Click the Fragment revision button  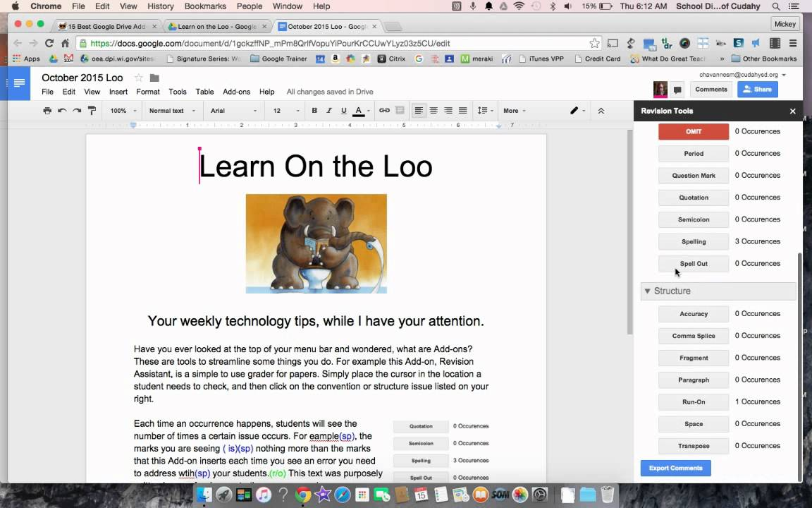coord(694,358)
